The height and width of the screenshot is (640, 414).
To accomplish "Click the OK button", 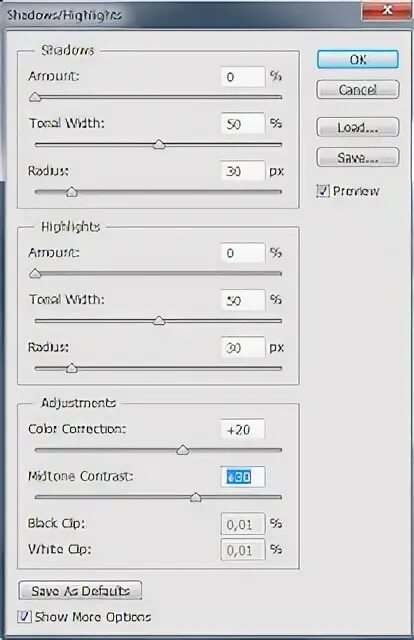I will (358, 60).
